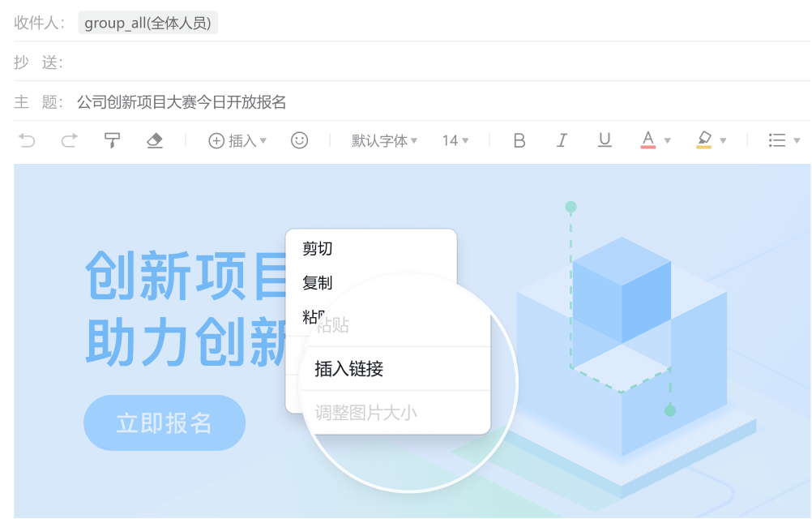Open the emoji smiley icon

tap(300, 140)
